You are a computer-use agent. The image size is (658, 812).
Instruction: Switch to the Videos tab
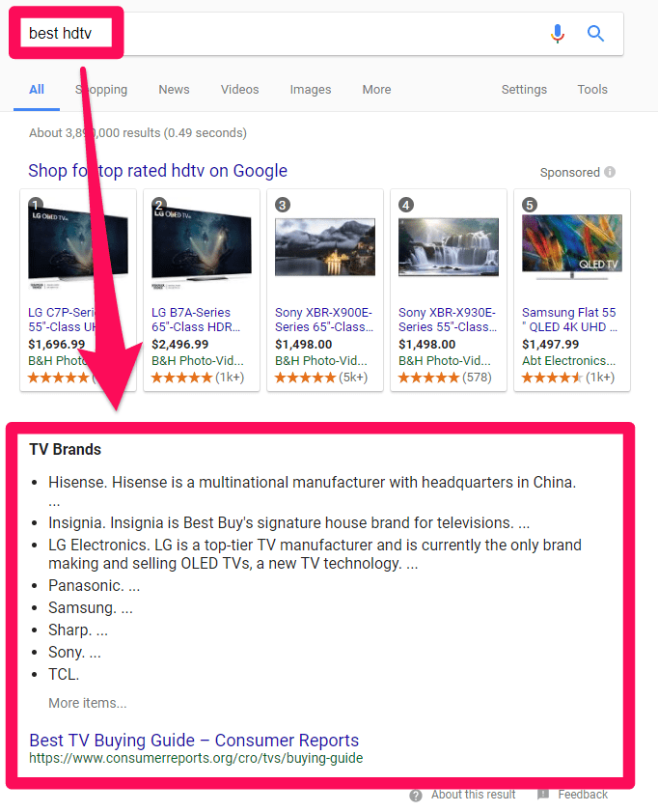click(239, 90)
